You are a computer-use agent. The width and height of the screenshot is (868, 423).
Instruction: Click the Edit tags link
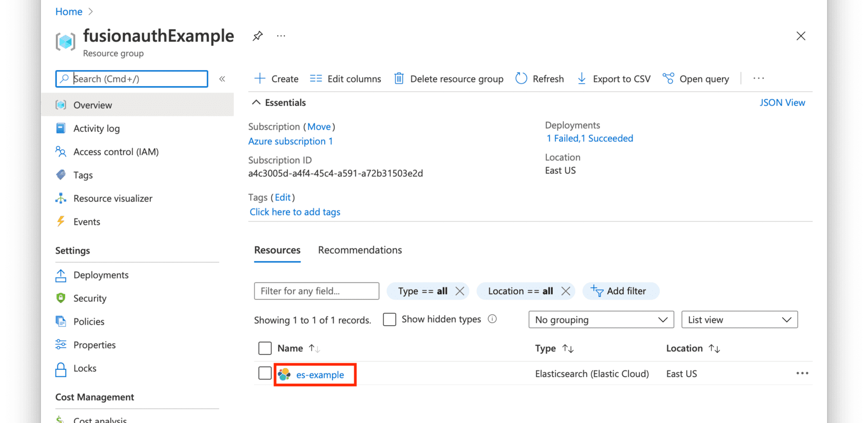click(x=283, y=197)
